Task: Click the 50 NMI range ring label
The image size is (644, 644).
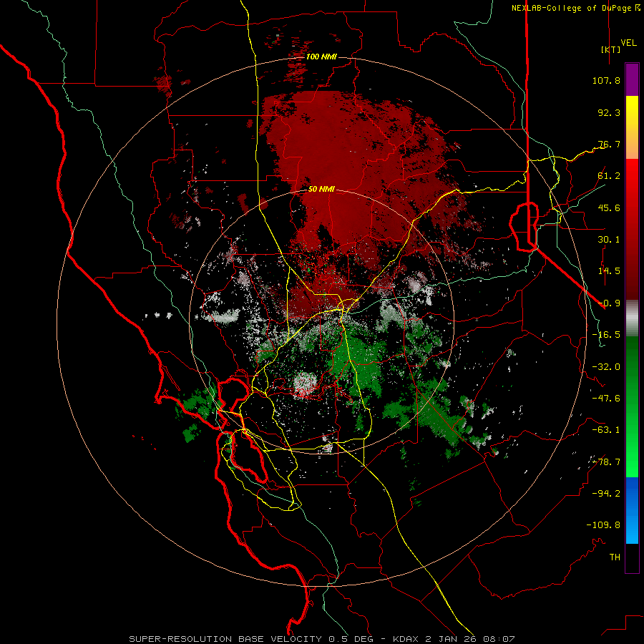Action: pyautogui.click(x=321, y=190)
